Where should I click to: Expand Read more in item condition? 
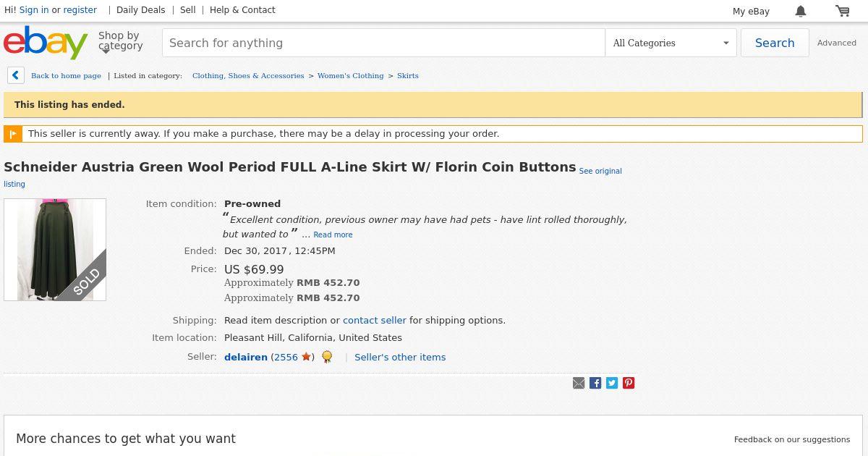tap(333, 235)
